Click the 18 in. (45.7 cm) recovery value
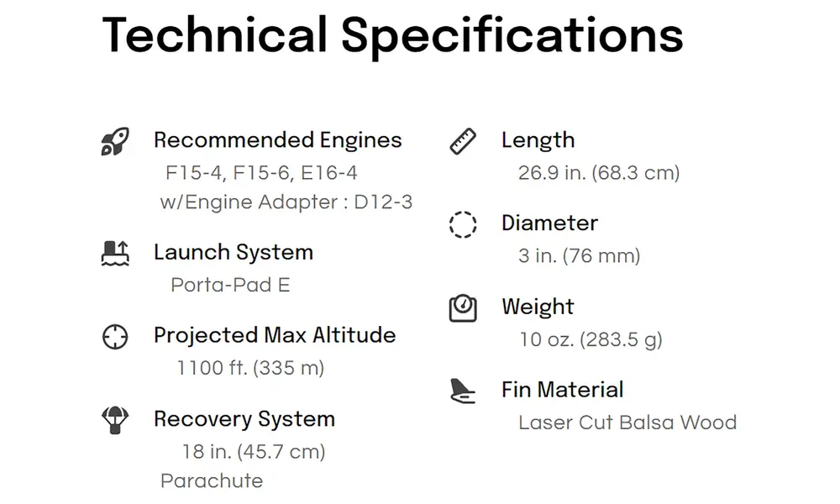 [x=254, y=452]
